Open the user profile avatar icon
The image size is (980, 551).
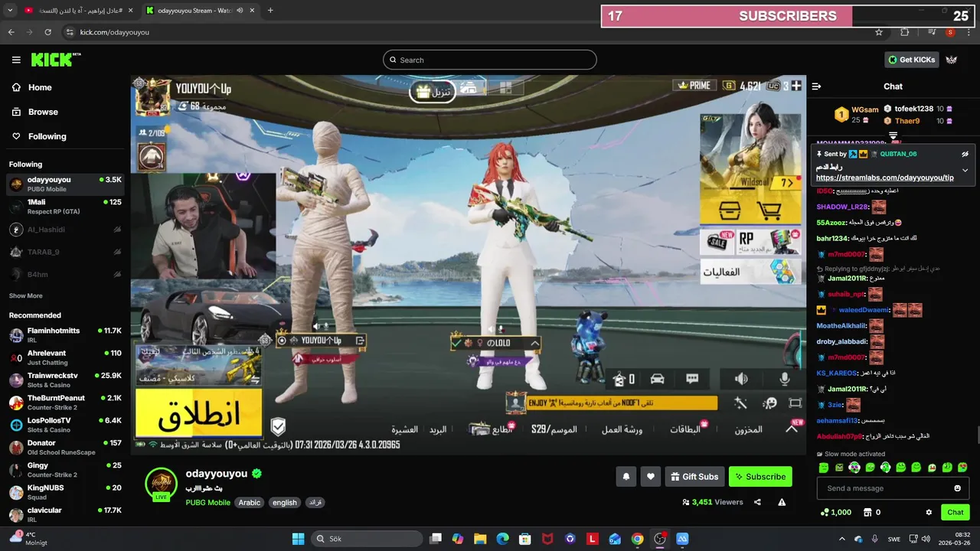click(x=952, y=60)
